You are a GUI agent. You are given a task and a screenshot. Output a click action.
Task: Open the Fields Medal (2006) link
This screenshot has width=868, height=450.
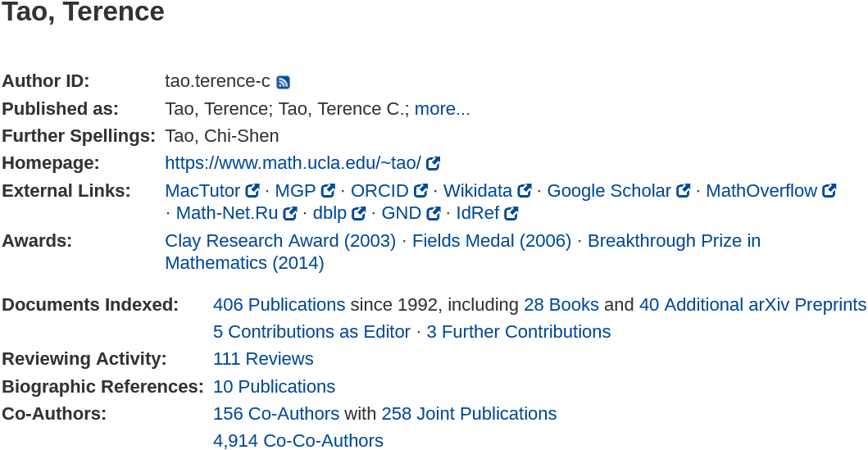(x=491, y=241)
